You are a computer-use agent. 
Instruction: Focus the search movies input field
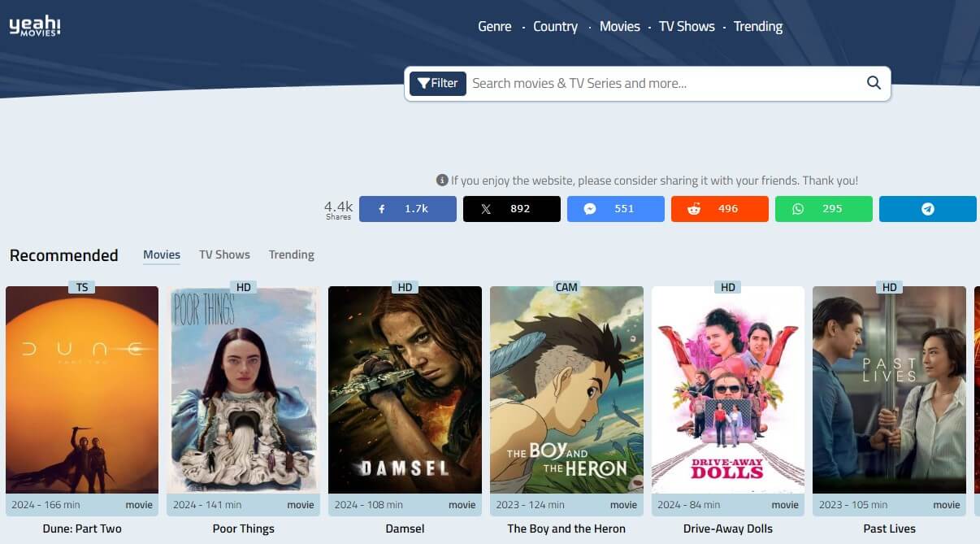(662, 83)
